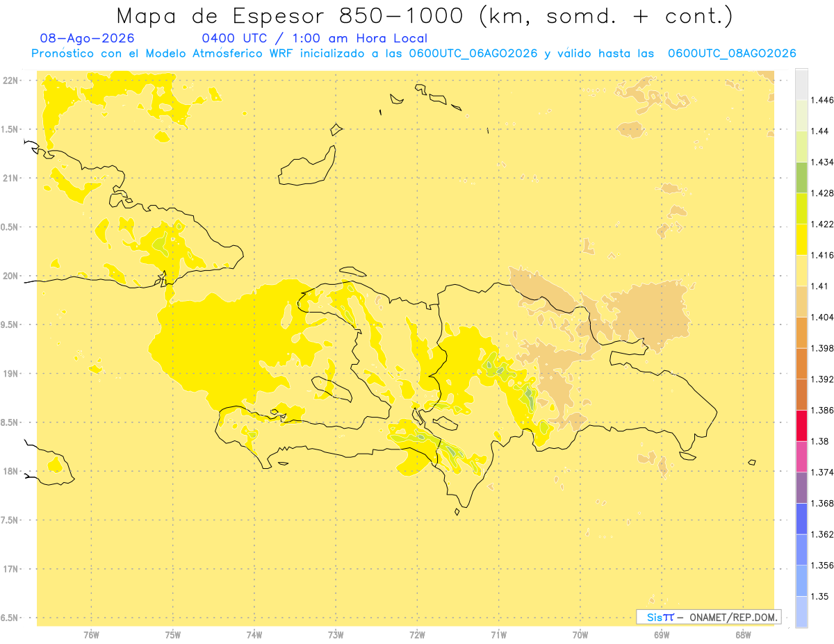Select the orange colorbar segment between 1.404 and 1.398
Screen dimensions: 834x644
[x=801, y=333]
